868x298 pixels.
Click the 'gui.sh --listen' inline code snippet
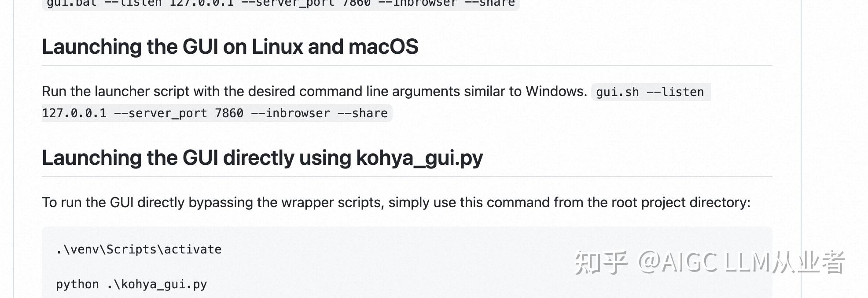(x=650, y=92)
